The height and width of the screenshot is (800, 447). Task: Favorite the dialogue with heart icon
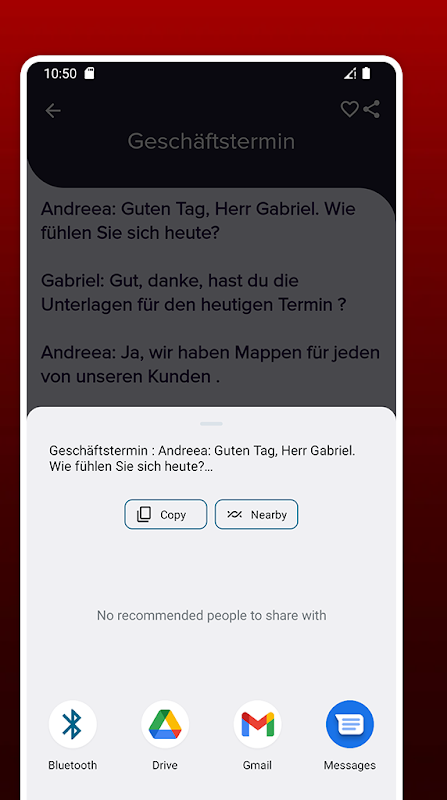(350, 109)
